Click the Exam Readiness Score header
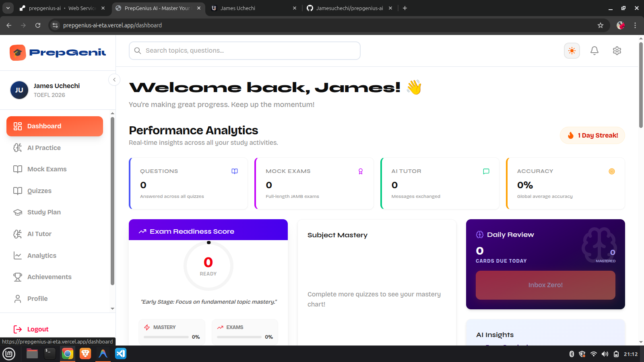644x362 pixels. coord(208,230)
